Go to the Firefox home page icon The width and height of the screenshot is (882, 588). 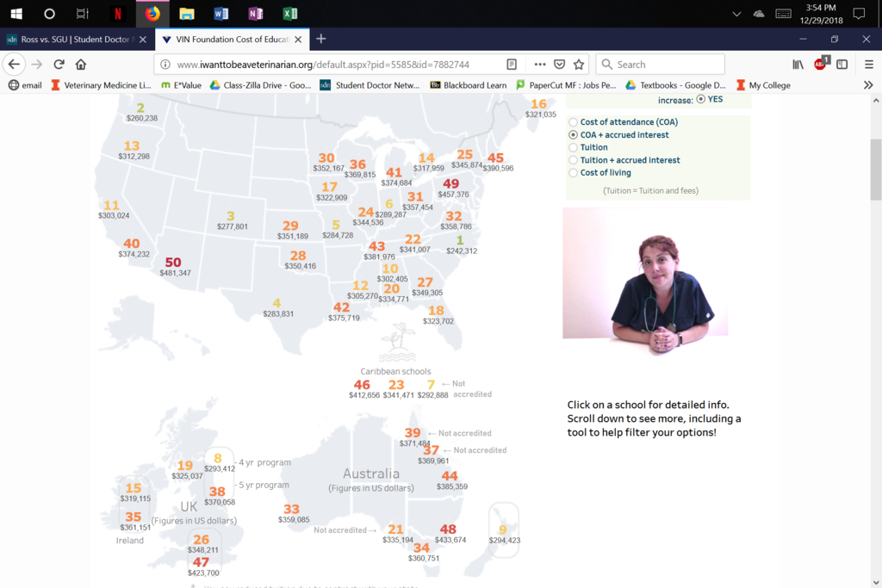[81, 64]
